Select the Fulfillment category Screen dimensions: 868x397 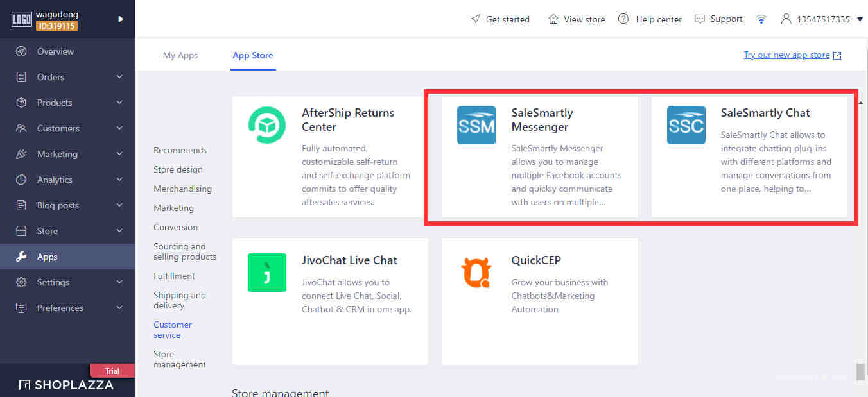(x=174, y=276)
